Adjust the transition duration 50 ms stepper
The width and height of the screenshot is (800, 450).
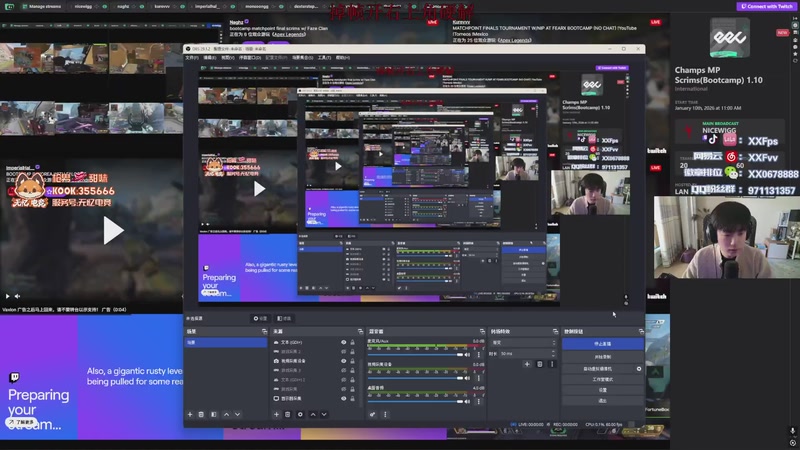pyautogui.click(x=553, y=353)
